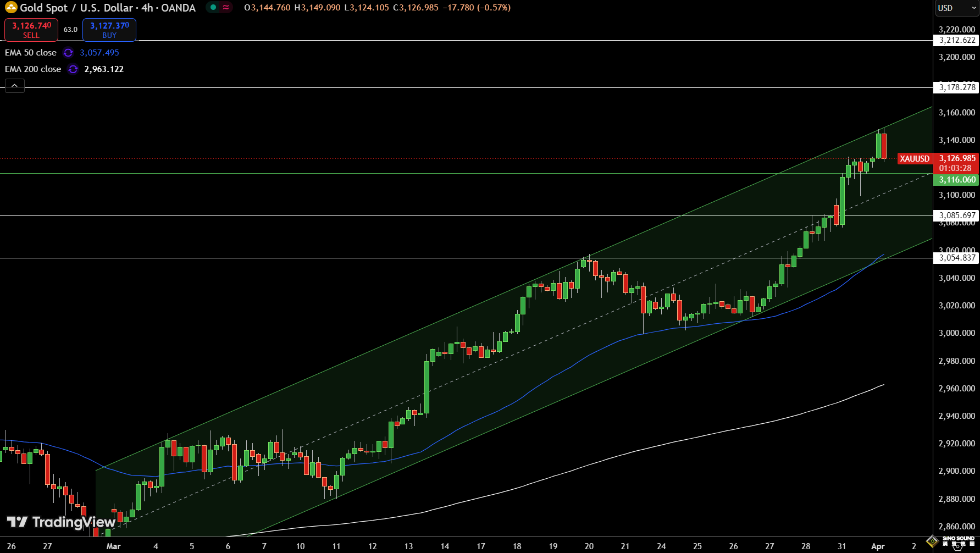
Task: Click the gold bars symbol logo
Action: pos(10,8)
